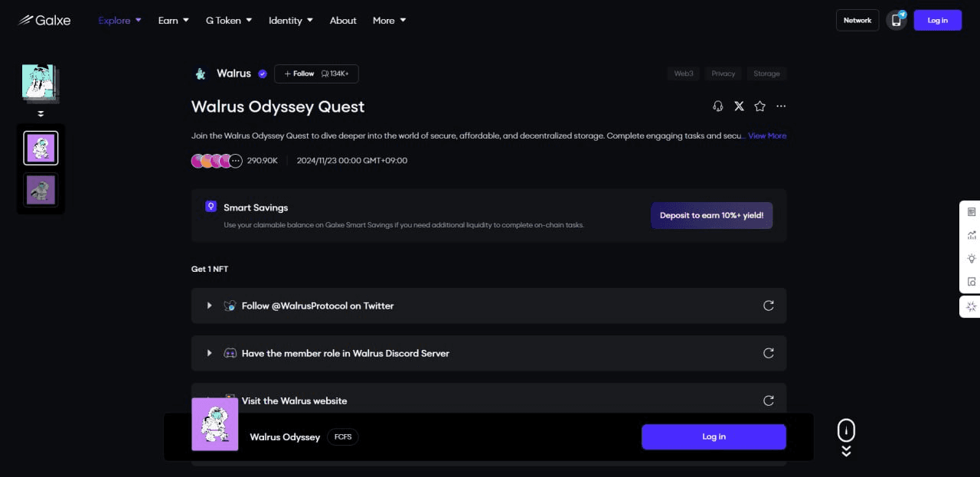Screen dimensions: 980x477
Task: Open the lightbulb icon in right sidebar
Action: click(x=972, y=259)
